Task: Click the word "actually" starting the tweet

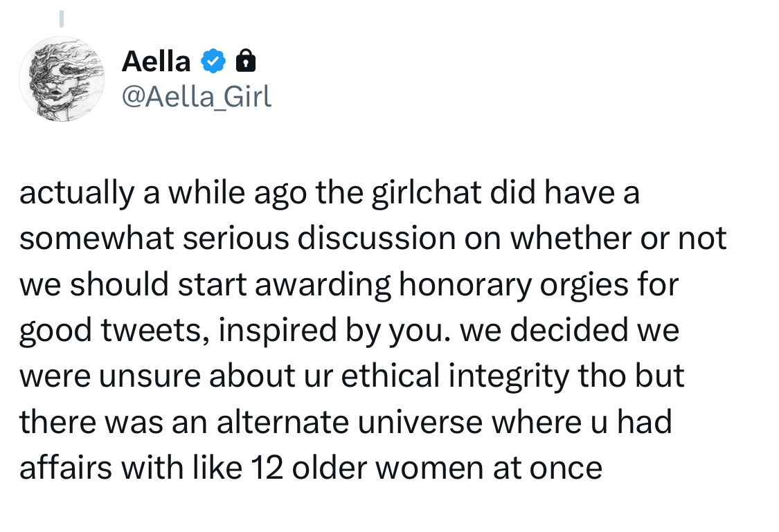Action: [77, 192]
